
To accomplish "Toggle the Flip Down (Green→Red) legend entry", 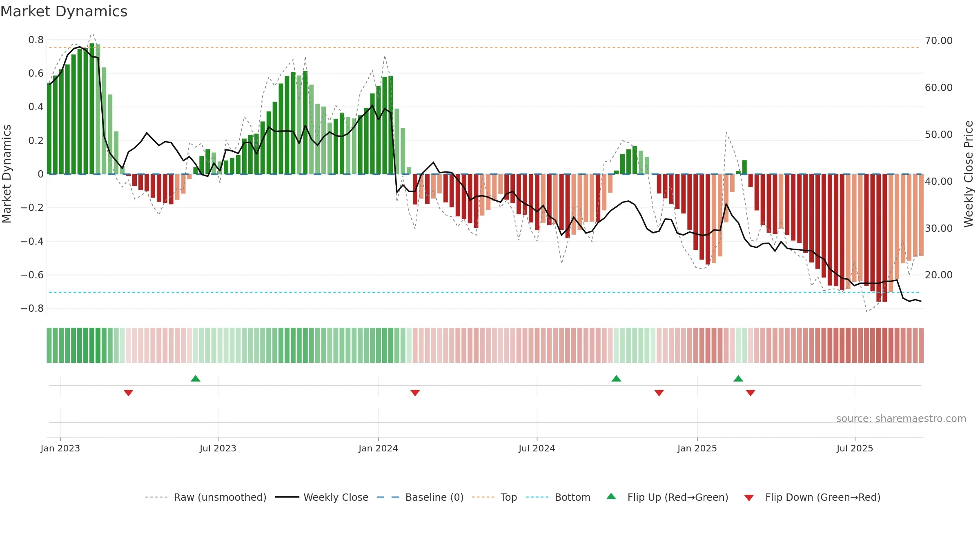I will [x=812, y=497].
